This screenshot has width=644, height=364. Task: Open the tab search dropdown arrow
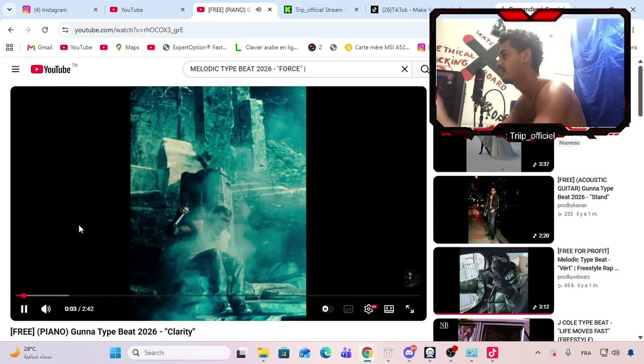tap(9, 10)
